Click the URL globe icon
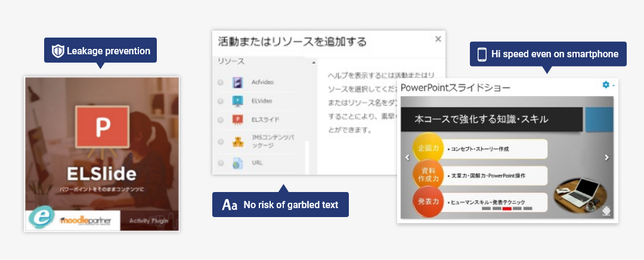Image resolution: width=644 pixels, height=260 pixels. [x=238, y=163]
